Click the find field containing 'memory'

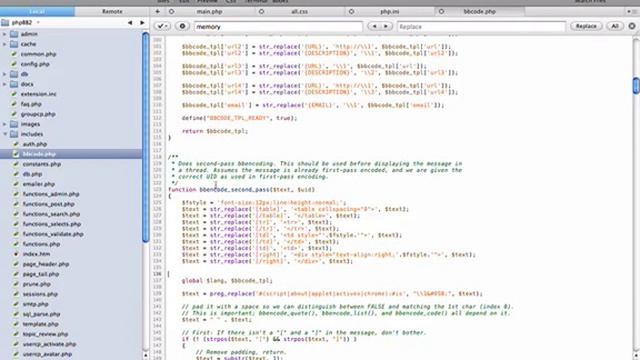(278, 27)
